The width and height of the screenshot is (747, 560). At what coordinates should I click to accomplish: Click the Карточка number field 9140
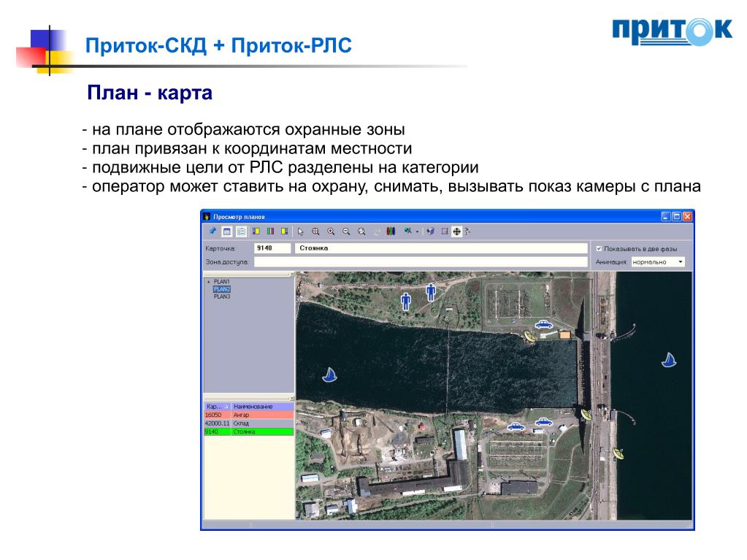pyautogui.click(x=272, y=248)
